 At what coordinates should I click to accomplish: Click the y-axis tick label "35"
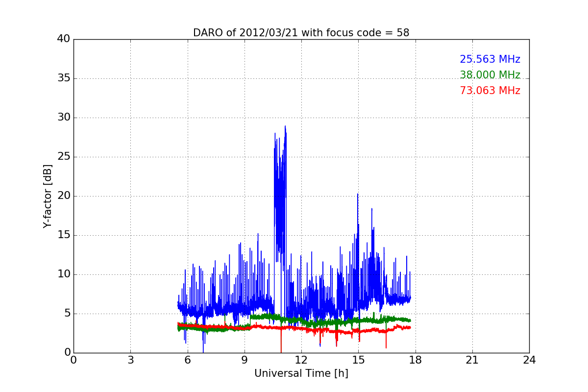point(64,78)
